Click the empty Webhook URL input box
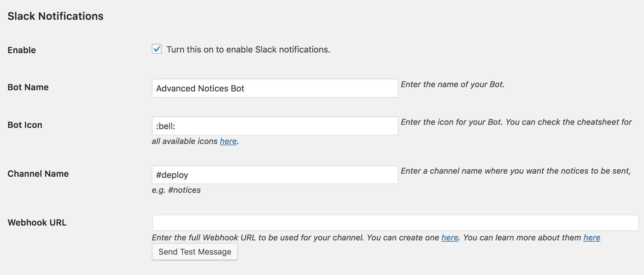Screen dimensions: 644x275 [395, 223]
